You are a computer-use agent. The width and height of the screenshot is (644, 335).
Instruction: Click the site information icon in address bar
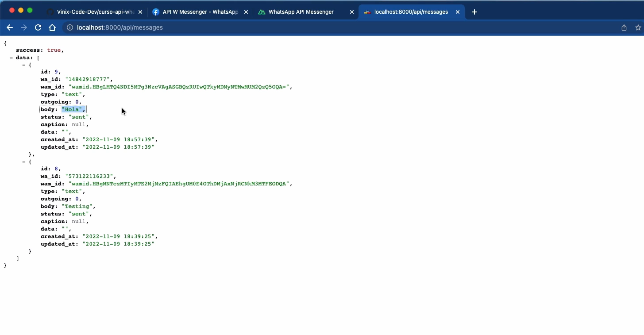click(69, 27)
